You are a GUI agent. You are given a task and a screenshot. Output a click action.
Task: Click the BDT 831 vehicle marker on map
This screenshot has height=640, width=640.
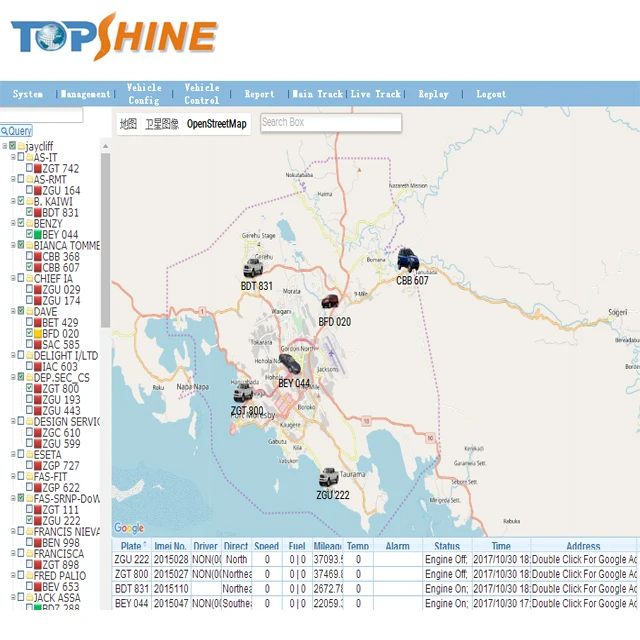(x=253, y=268)
